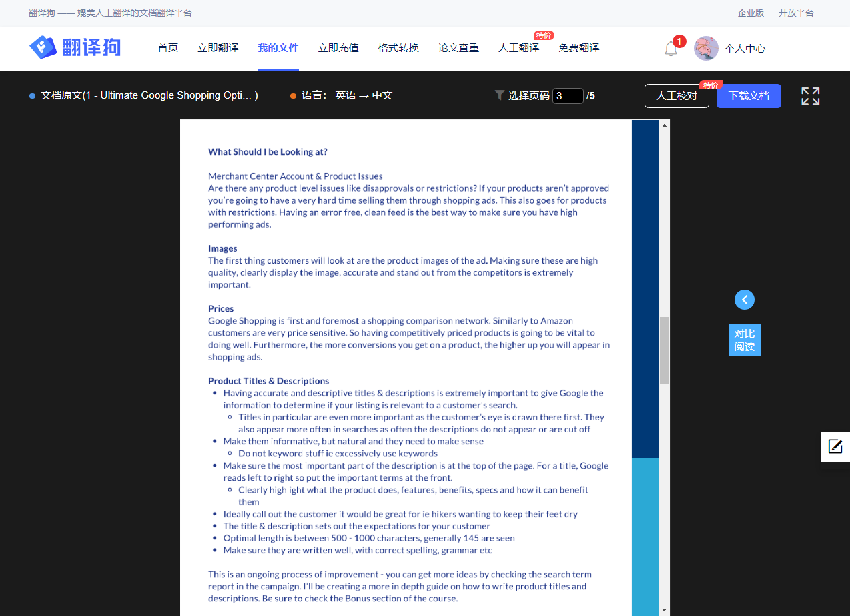850x616 pixels.
Task: Select 我的文件 menu item
Action: (x=278, y=48)
